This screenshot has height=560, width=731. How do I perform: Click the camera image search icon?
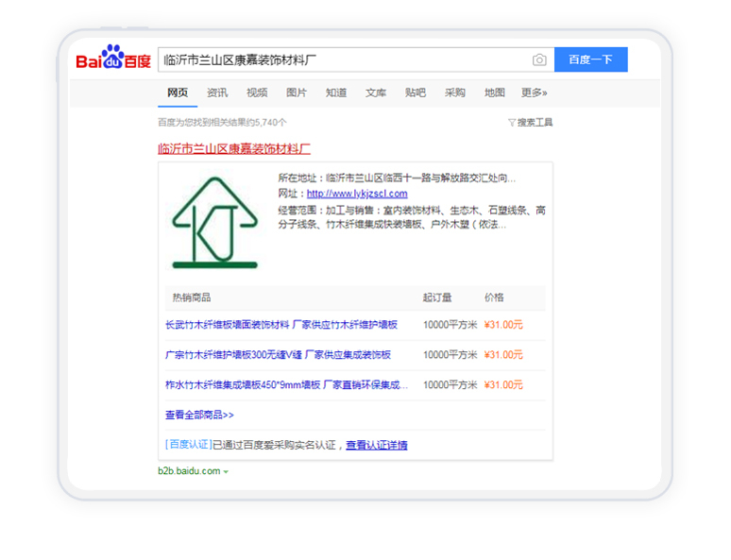pos(539,60)
